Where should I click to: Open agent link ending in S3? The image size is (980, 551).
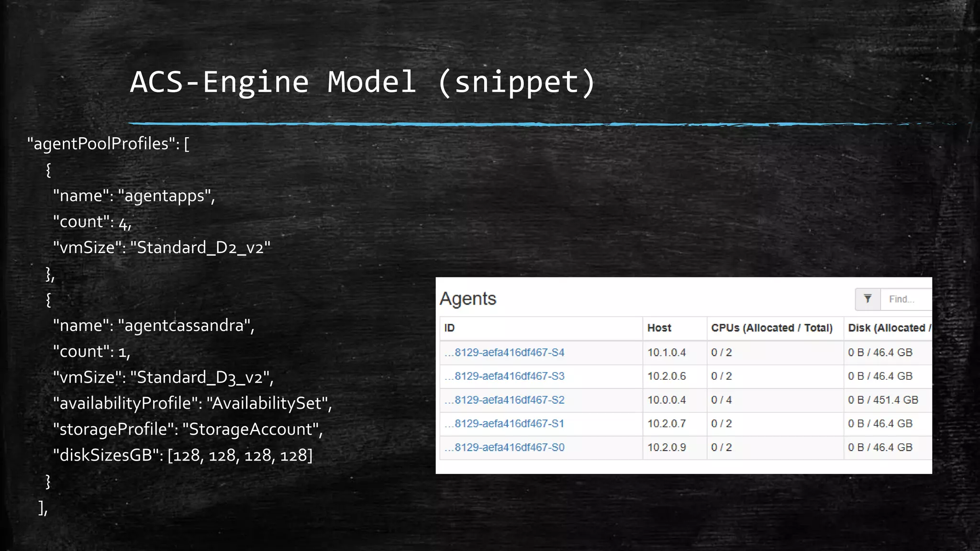tap(504, 376)
